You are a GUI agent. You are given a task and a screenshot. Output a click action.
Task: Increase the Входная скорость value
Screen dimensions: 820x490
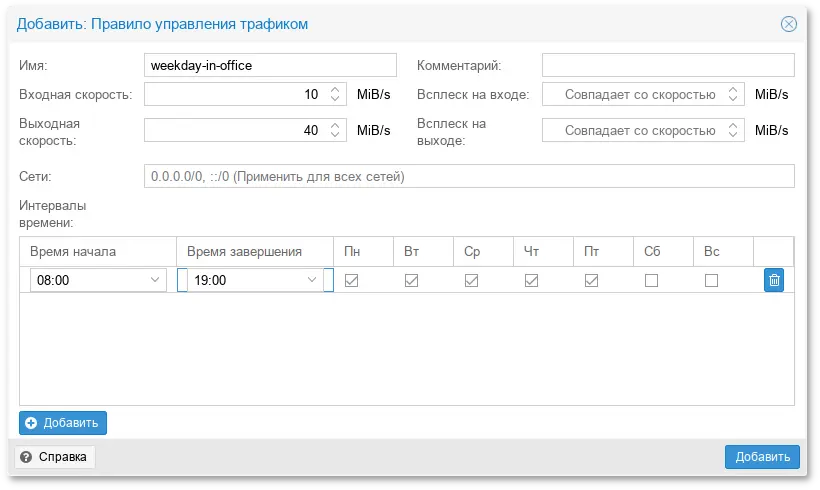coord(335,89)
